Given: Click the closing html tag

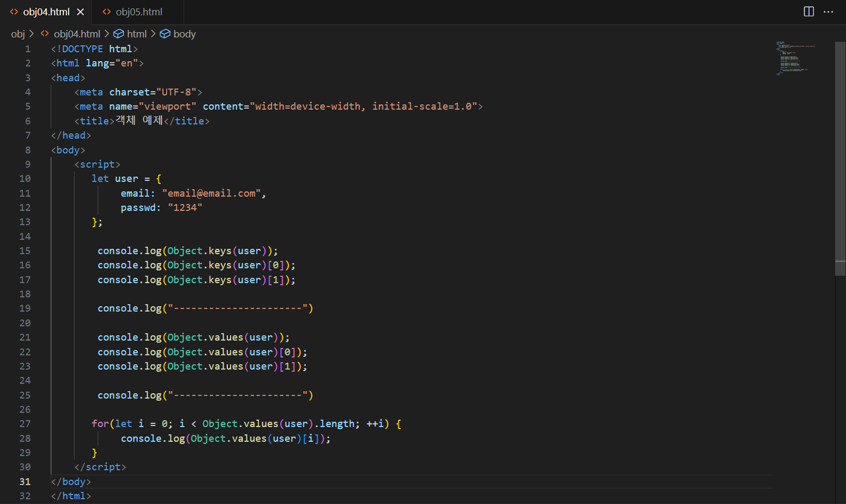Looking at the screenshot, I should coord(71,496).
